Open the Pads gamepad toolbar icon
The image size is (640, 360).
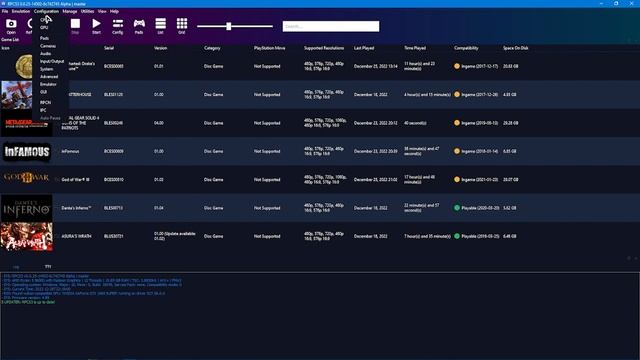(139, 26)
